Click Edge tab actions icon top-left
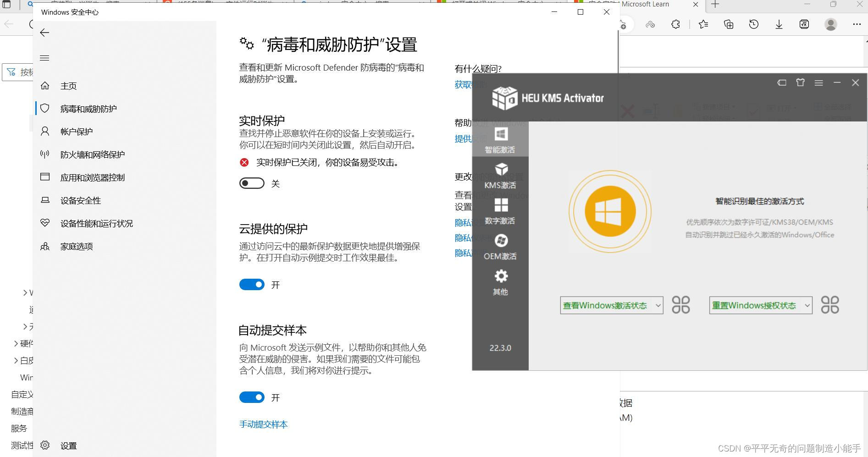Viewport: 868px width, 457px height. tap(6, 5)
